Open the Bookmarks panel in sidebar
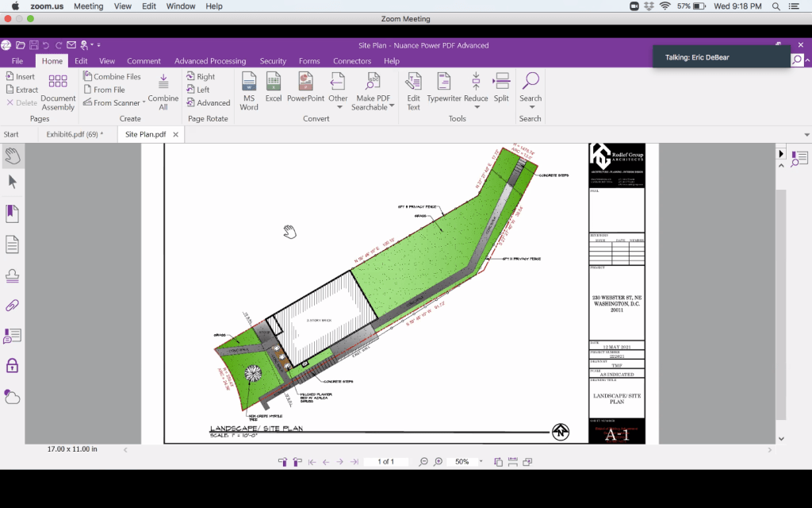Viewport: 812px width, 508px height. click(12, 213)
